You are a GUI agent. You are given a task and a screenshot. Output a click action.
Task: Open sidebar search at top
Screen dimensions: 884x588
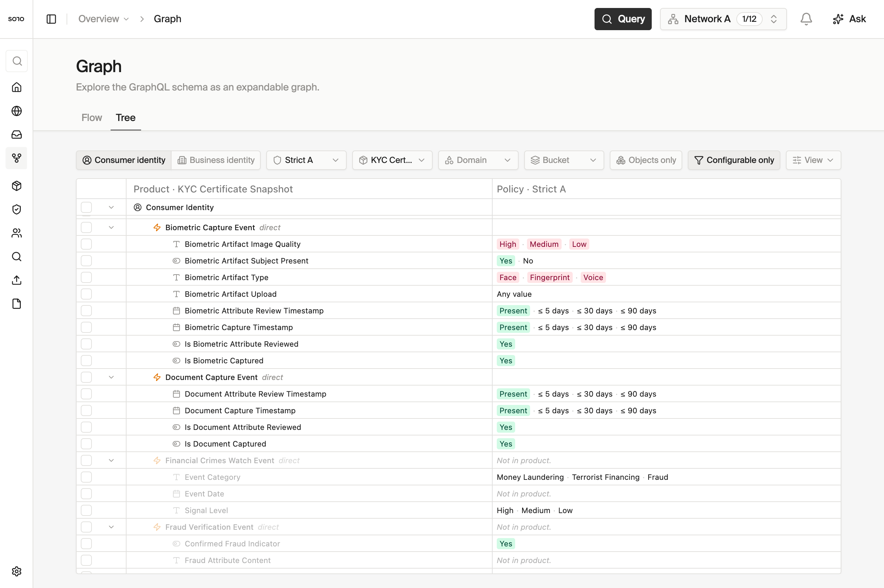pyautogui.click(x=17, y=61)
